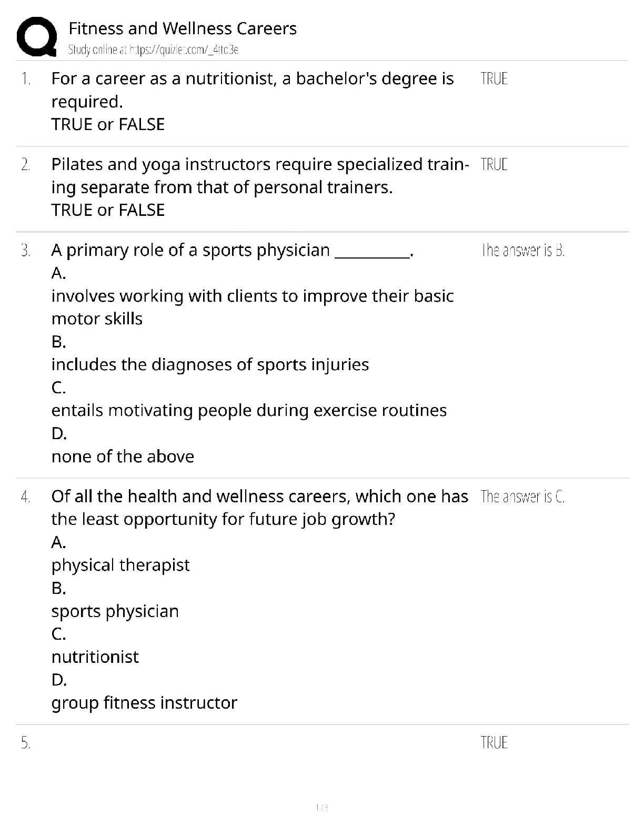Select option 'includes the diagnoses of sports injuries'
644x834 pixels.
click(210, 364)
